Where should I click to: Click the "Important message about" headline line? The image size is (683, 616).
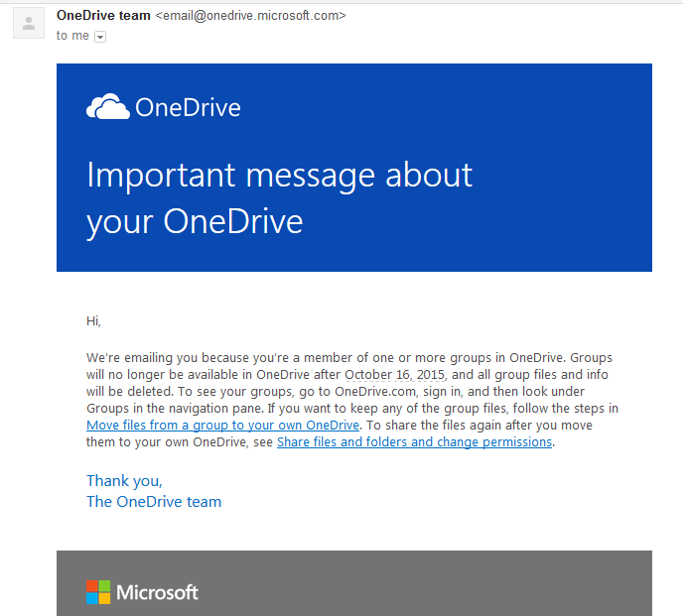click(x=279, y=175)
